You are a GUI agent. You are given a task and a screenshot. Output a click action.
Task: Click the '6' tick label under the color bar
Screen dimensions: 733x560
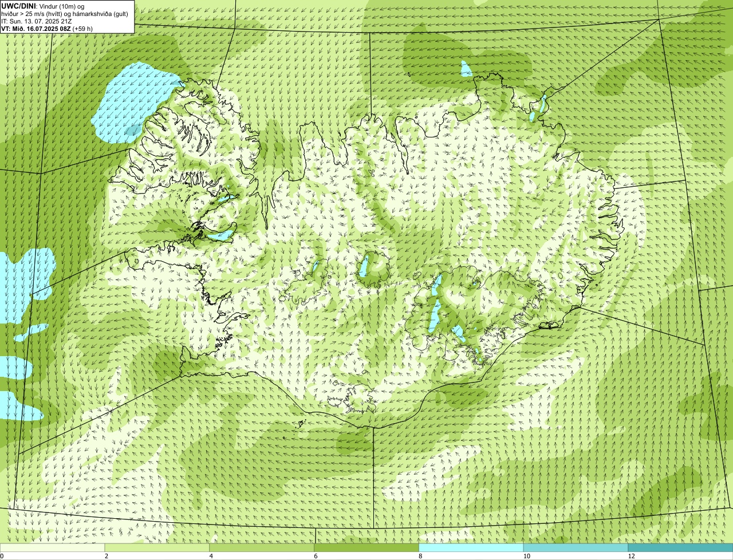[x=316, y=556]
